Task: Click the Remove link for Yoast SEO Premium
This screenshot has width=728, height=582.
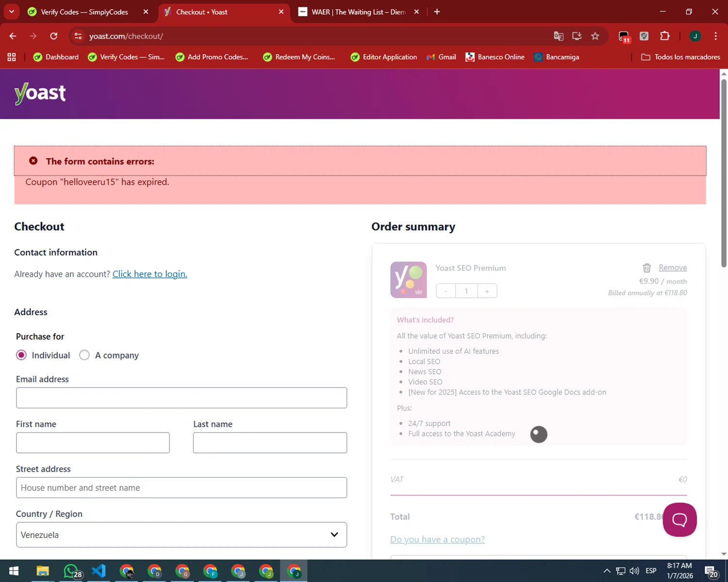Action: [673, 268]
